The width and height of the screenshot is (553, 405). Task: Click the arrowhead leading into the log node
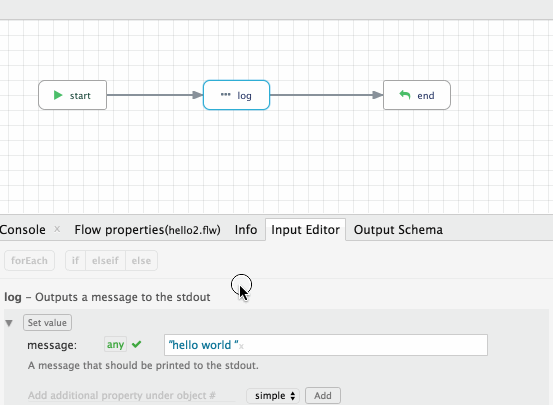point(198,95)
